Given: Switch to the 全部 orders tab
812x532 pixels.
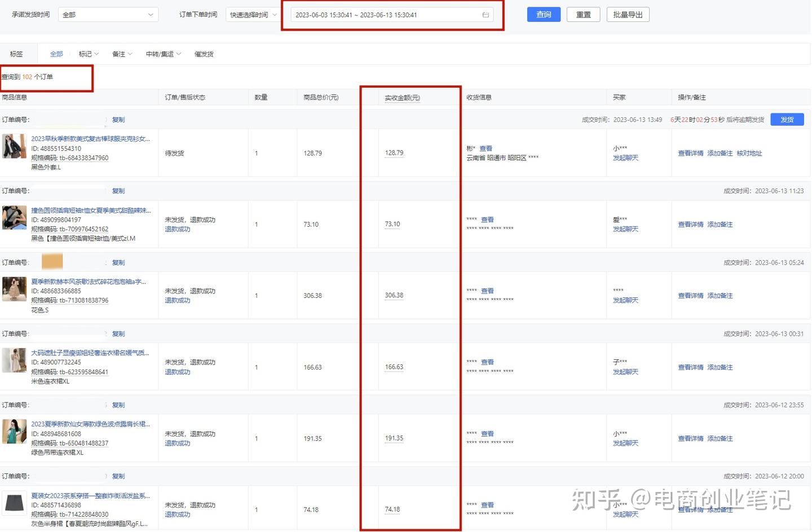Looking at the screenshot, I should (56, 54).
